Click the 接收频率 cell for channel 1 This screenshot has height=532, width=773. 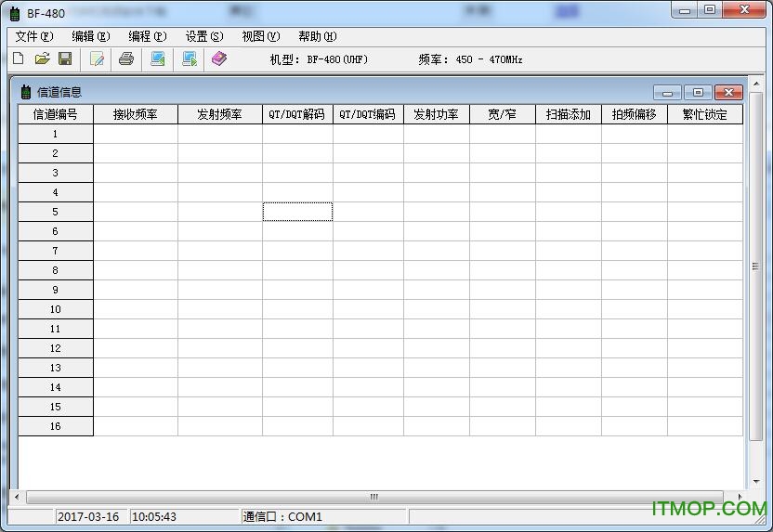pyautogui.click(x=136, y=134)
